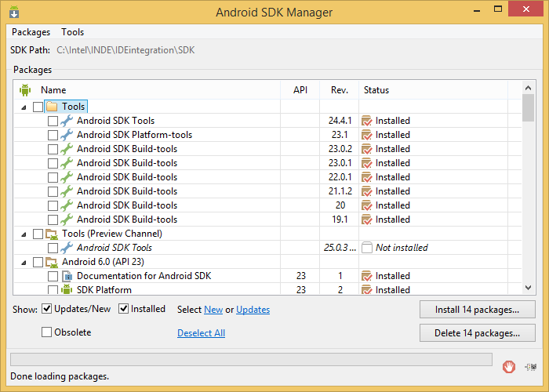This screenshot has width=549, height=392.
Task: Click the Tools folder icon
Action: coord(53,107)
